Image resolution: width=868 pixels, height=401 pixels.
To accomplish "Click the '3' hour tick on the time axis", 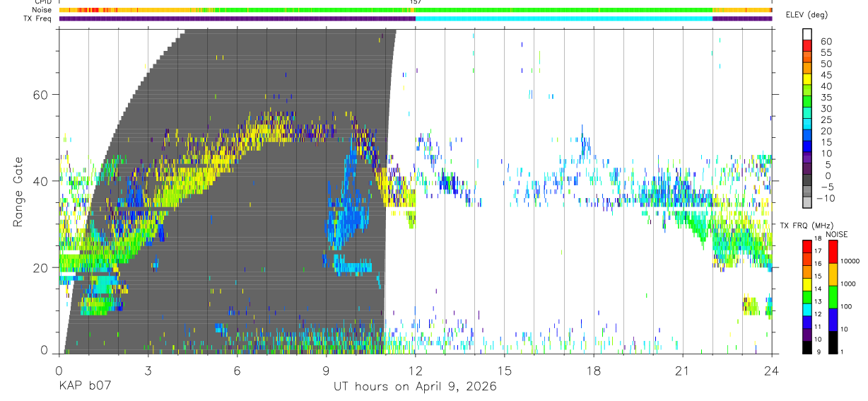I will coord(148,371).
